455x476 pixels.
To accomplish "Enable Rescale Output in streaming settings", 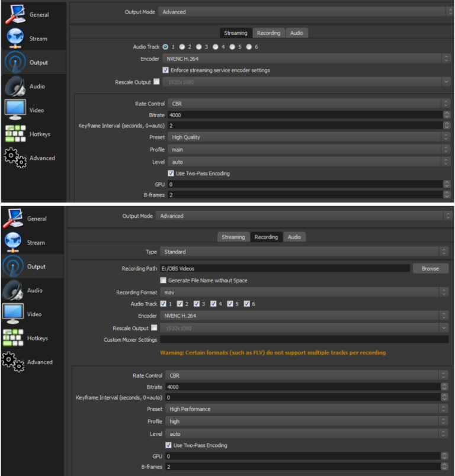I will point(156,81).
